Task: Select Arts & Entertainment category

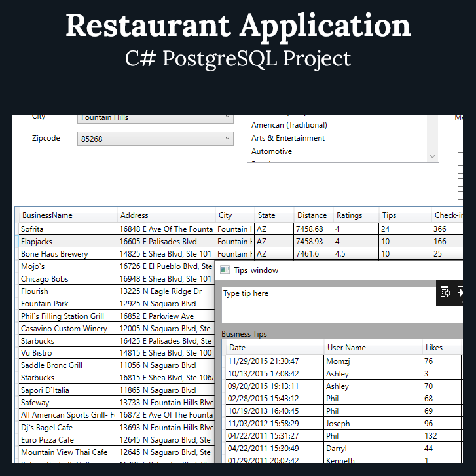Action: coord(288,138)
